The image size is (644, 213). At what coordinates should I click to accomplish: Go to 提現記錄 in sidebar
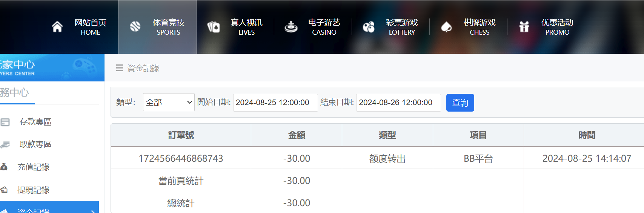33,190
